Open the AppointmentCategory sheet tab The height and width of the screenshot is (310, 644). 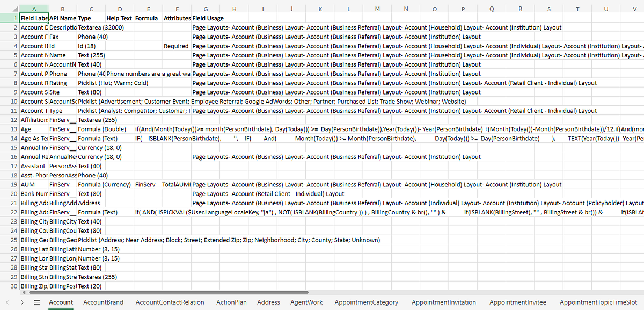(366, 302)
